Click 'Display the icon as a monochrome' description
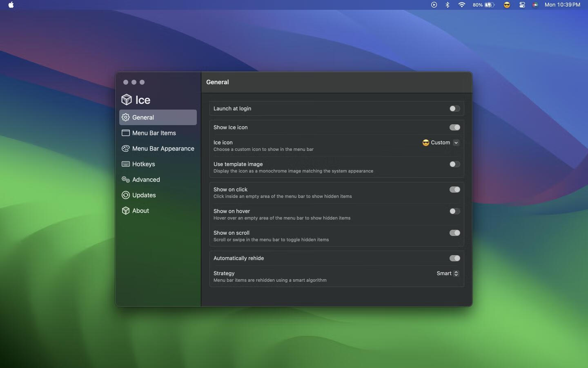Screen dimensions: 588x368 [293, 171]
